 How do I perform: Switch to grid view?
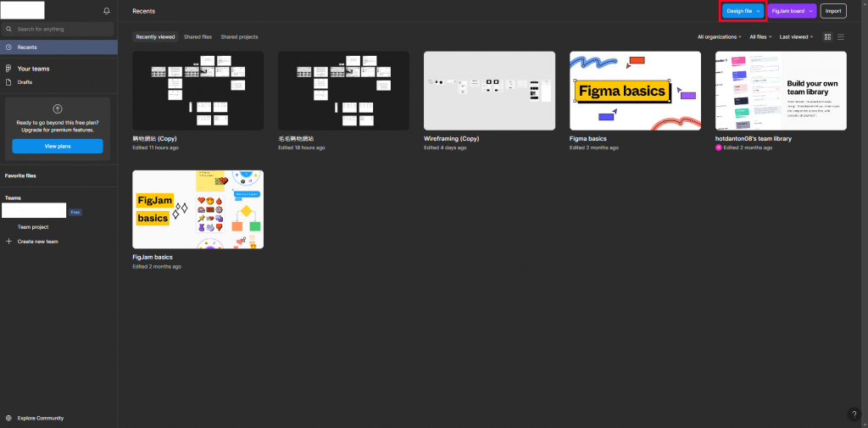pyautogui.click(x=827, y=37)
